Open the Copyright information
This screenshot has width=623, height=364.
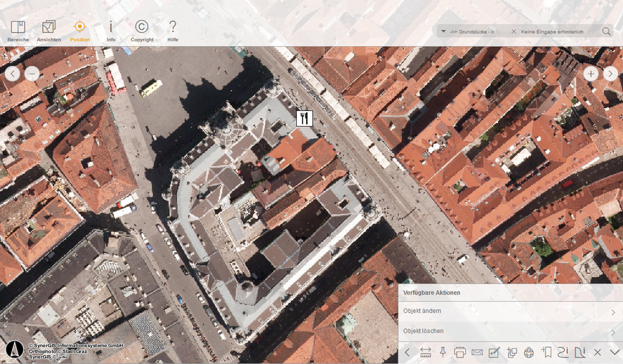coord(142,31)
